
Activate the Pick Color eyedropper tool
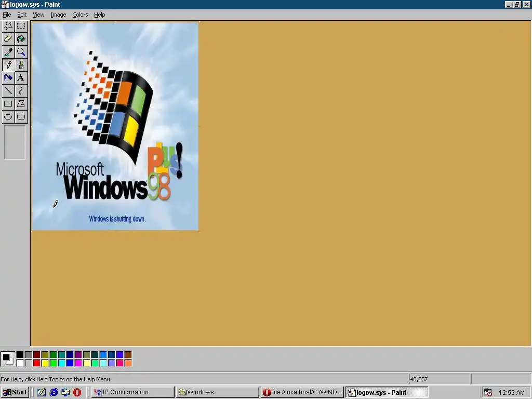[8, 52]
